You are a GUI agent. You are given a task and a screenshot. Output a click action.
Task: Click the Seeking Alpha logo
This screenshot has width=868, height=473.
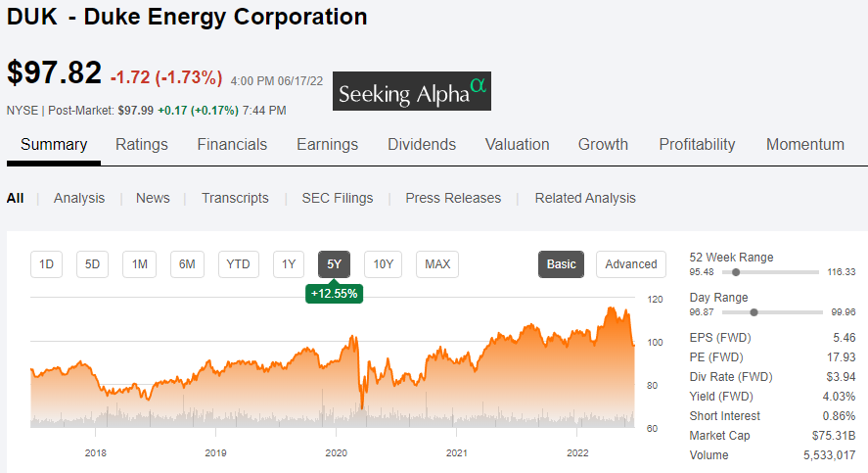point(412,91)
